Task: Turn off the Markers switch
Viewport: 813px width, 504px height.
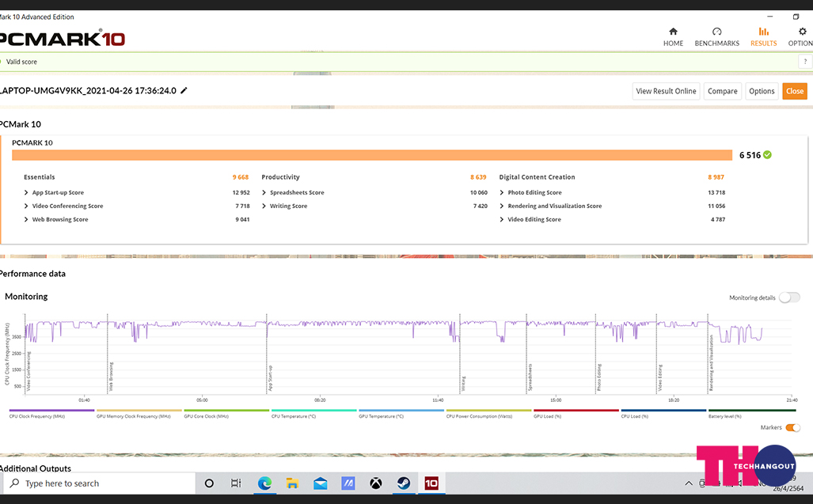Action: pos(792,427)
